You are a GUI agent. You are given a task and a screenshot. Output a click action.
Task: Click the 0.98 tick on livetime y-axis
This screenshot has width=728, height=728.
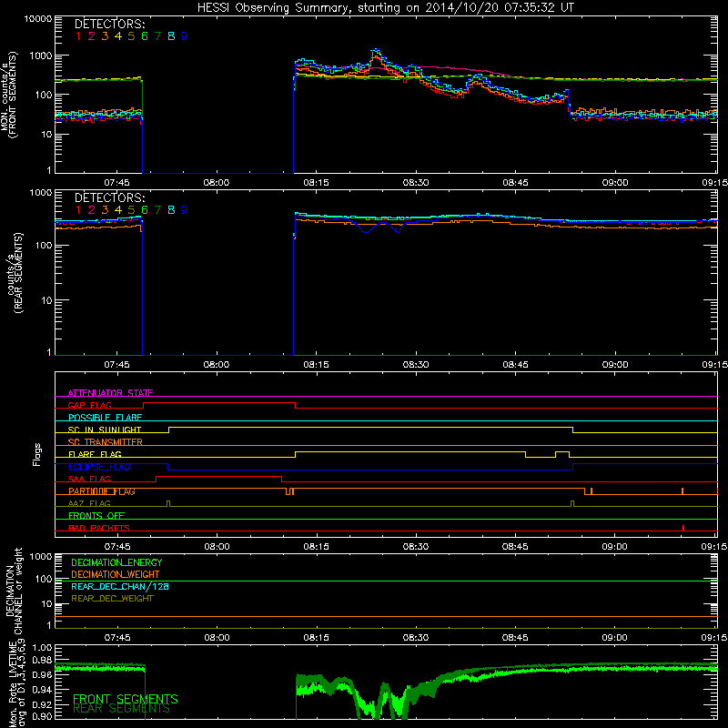pyautogui.click(x=43, y=660)
